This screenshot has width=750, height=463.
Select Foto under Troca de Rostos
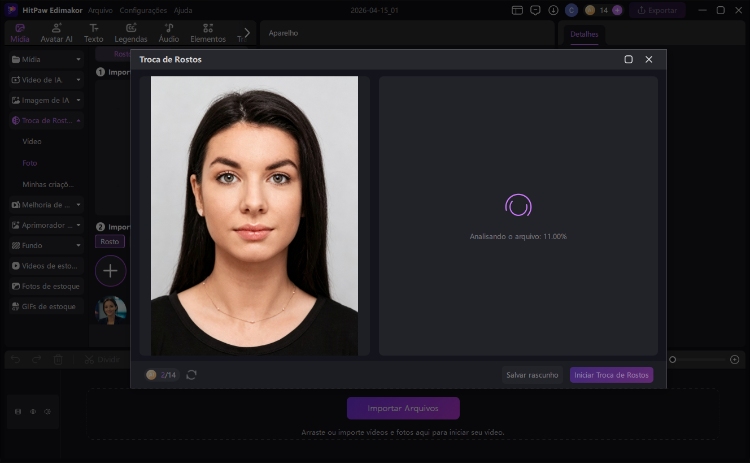30,163
